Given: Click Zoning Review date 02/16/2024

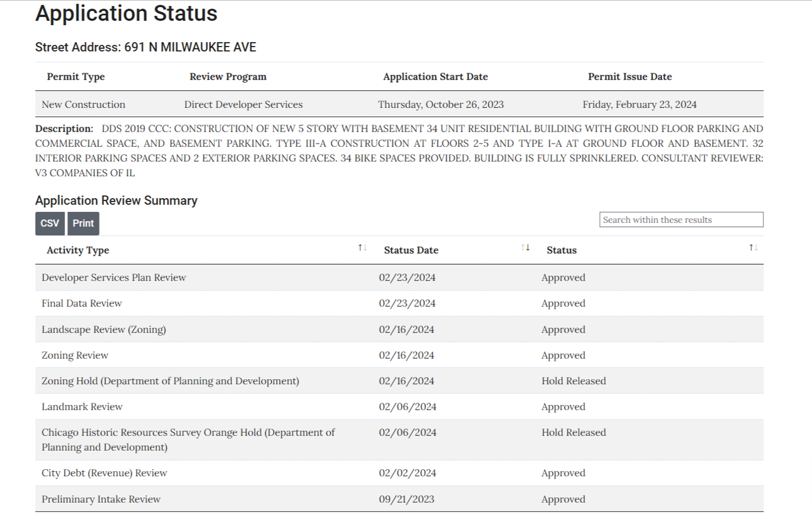Looking at the screenshot, I should pyautogui.click(x=407, y=355).
